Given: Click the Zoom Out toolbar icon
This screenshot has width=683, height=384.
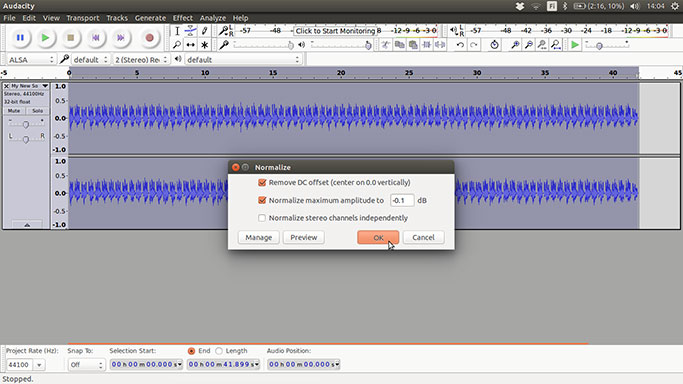Looking at the screenshot, I should coord(528,45).
